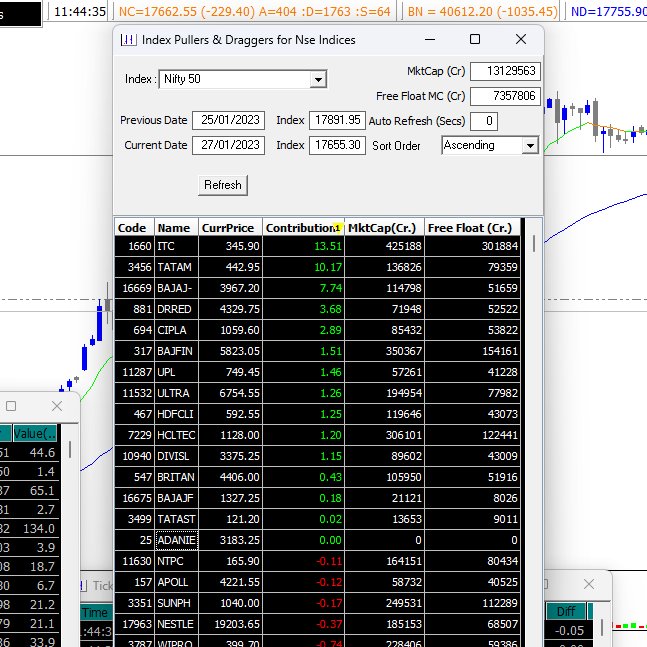
Task: Maximize the small left panel with Value column
Action: [x=11, y=406]
